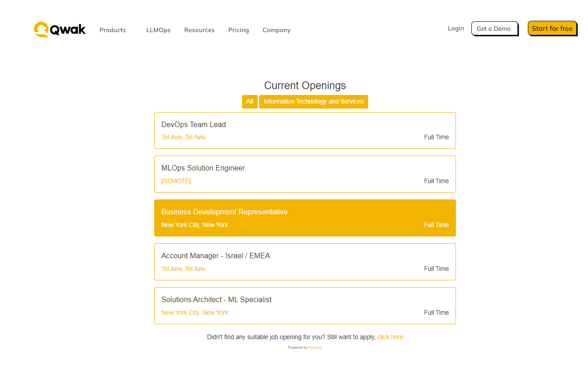Open the MLOps Solution Engineer opening

[203, 168]
